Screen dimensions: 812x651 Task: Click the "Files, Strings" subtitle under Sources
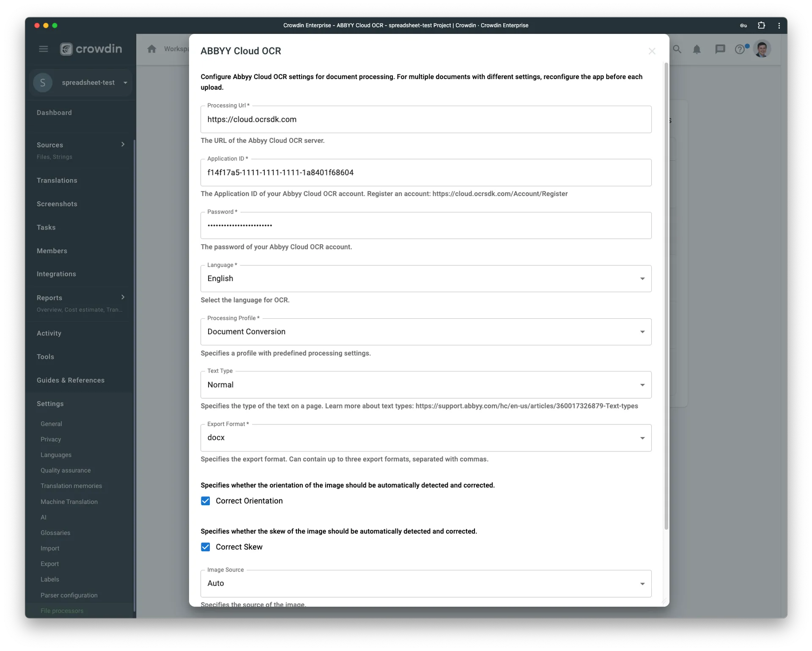(54, 157)
